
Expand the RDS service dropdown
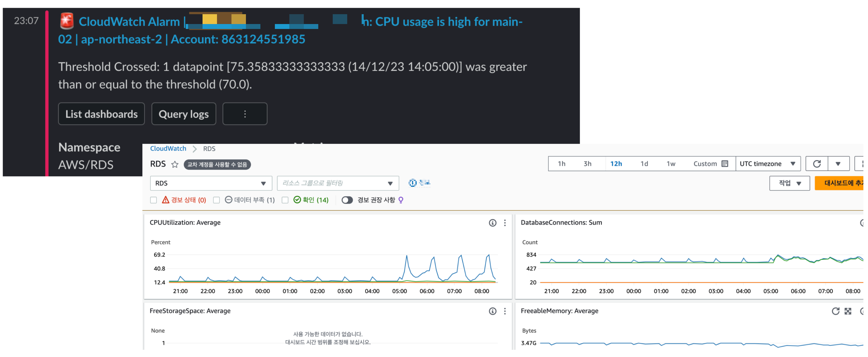click(x=211, y=183)
